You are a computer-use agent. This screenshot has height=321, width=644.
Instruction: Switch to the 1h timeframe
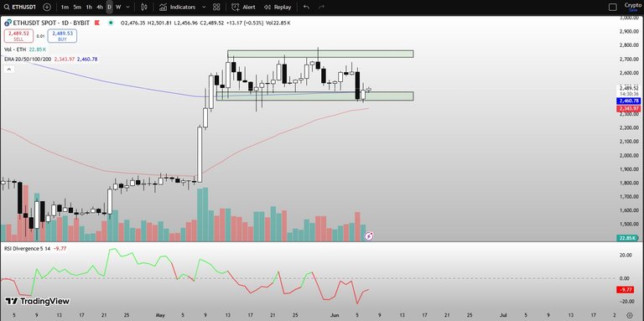(x=89, y=7)
